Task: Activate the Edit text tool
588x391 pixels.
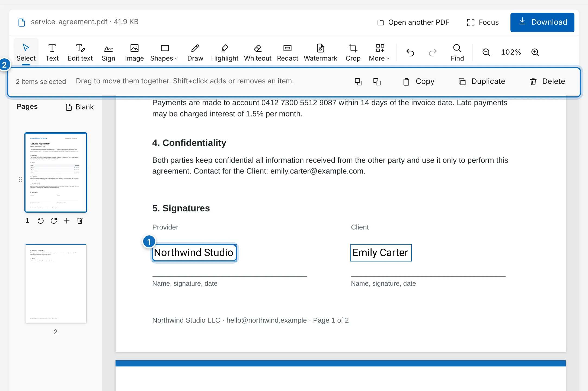Action: (80, 52)
